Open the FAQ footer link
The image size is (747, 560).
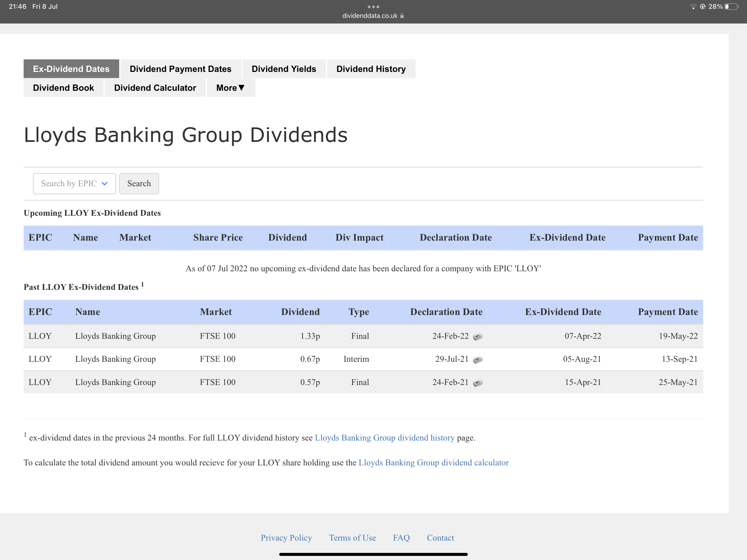click(401, 538)
